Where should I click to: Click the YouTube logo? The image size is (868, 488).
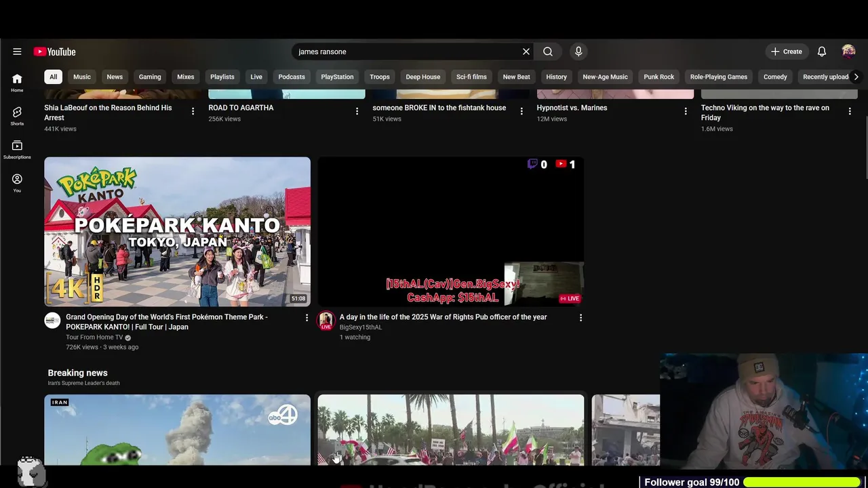pos(54,52)
